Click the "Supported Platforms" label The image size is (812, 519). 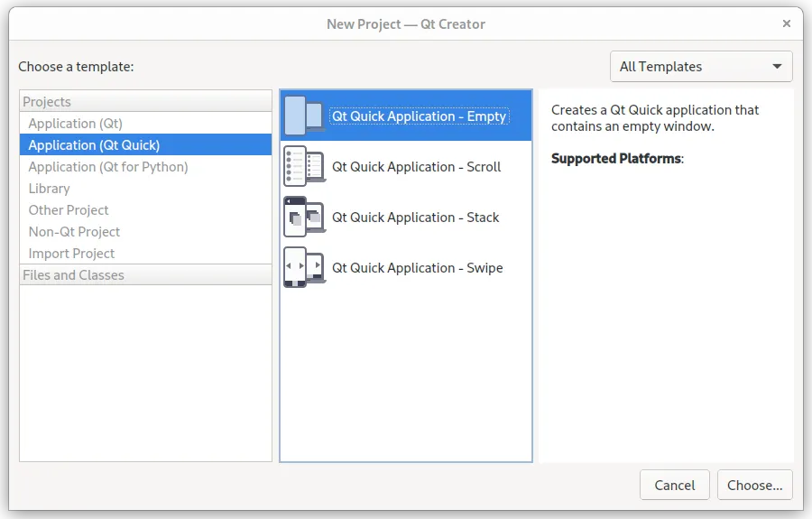617,159
